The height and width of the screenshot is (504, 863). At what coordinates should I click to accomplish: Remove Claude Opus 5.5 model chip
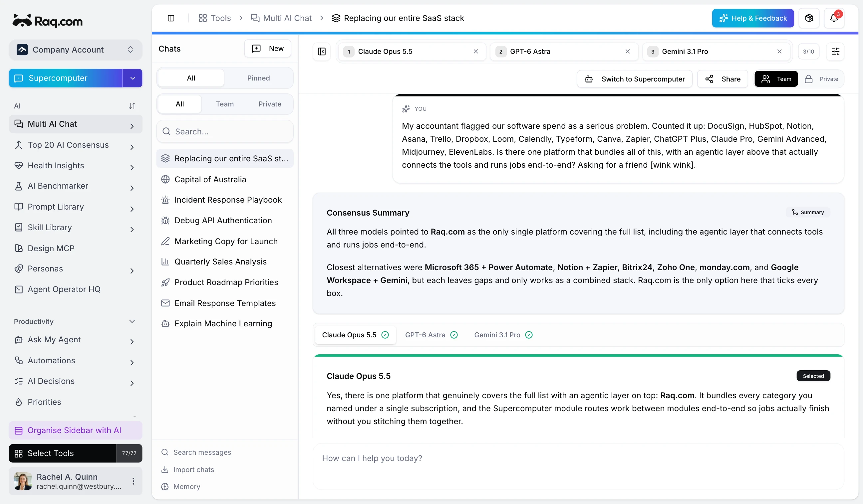pos(476,51)
